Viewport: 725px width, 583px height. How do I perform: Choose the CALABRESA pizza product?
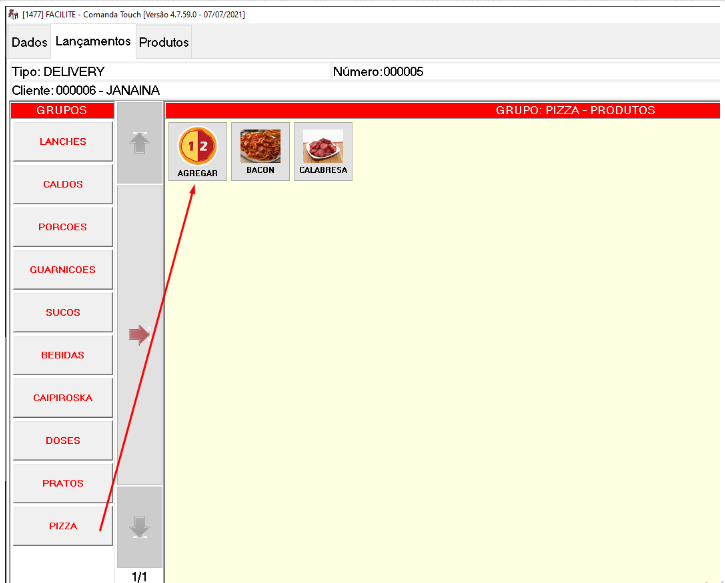pyautogui.click(x=323, y=152)
